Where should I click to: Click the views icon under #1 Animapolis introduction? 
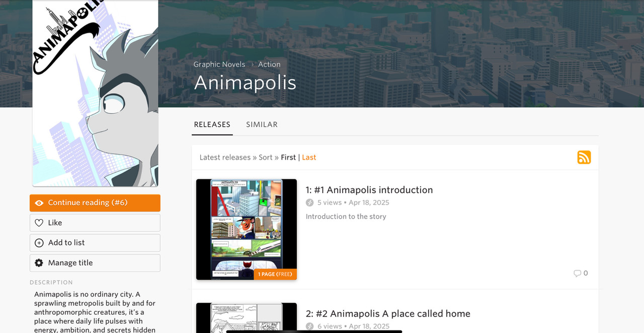point(310,203)
